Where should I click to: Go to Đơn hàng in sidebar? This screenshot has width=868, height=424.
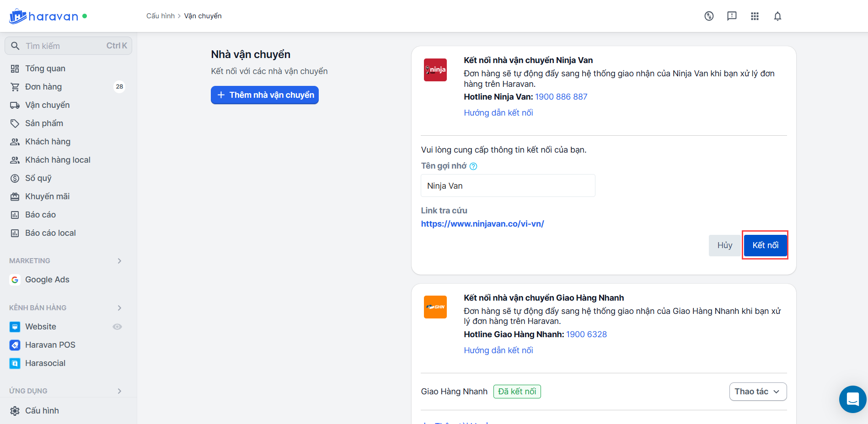43,87
